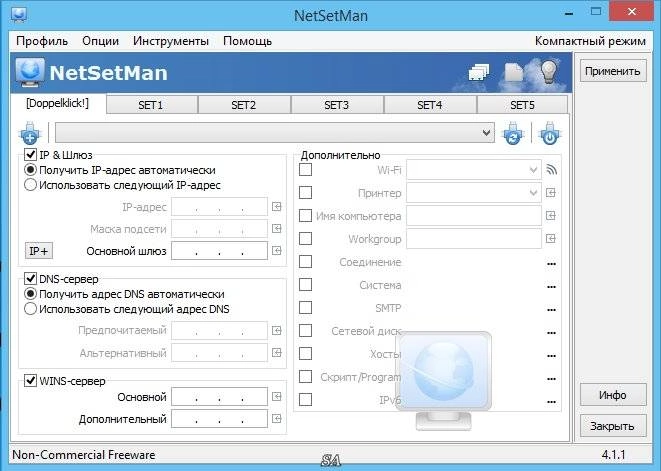
Task: Click the light bulb tips icon
Action: 549,72
